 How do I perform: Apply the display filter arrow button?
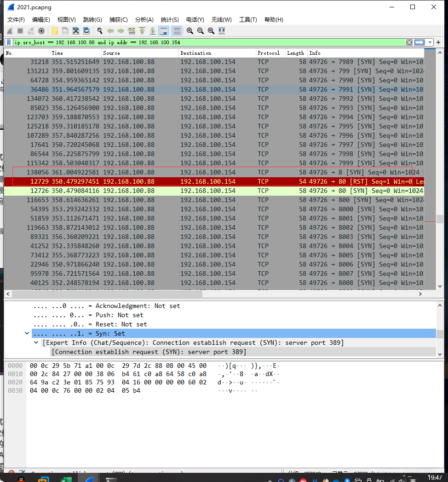point(419,42)
